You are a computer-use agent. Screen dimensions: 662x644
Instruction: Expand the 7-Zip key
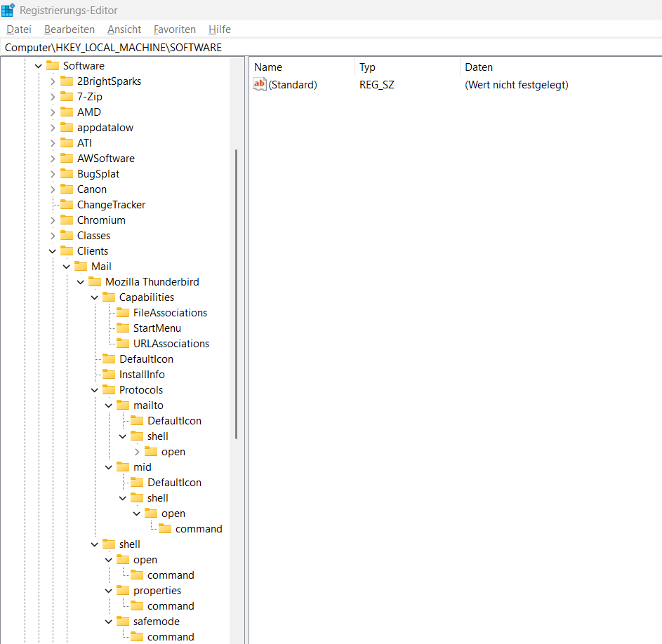tap(53, 97)
